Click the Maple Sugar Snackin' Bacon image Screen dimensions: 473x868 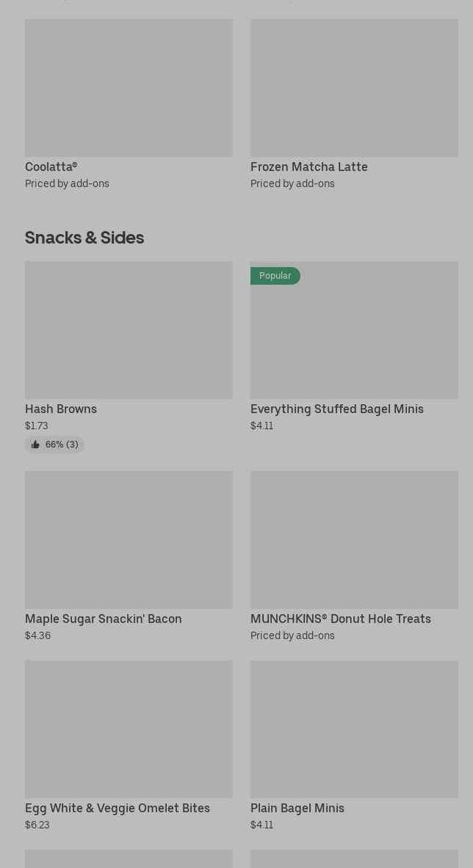(129, 540)
